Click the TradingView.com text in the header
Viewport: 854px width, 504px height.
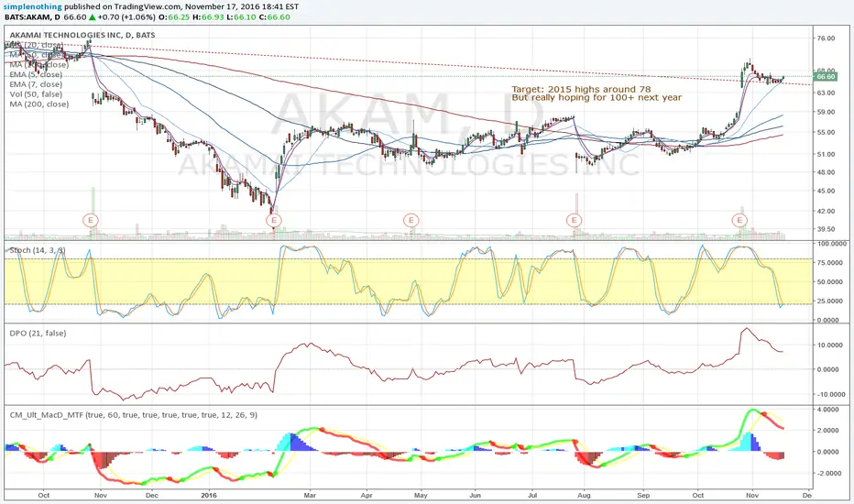coord(149,7)
